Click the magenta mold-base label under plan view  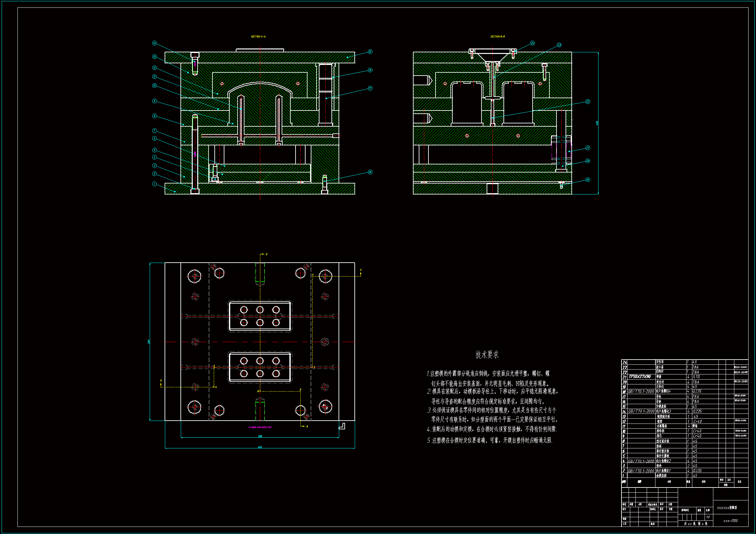(260, 427)
